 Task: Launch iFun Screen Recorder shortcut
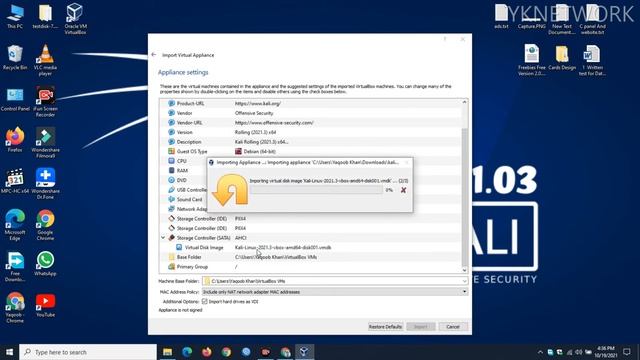coord(45,102)
